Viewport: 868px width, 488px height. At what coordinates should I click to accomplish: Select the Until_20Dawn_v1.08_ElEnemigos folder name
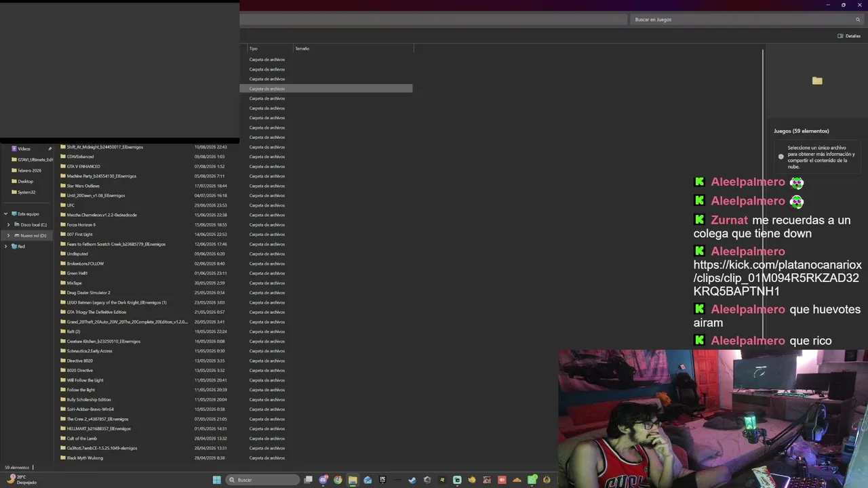coord(96,195)
